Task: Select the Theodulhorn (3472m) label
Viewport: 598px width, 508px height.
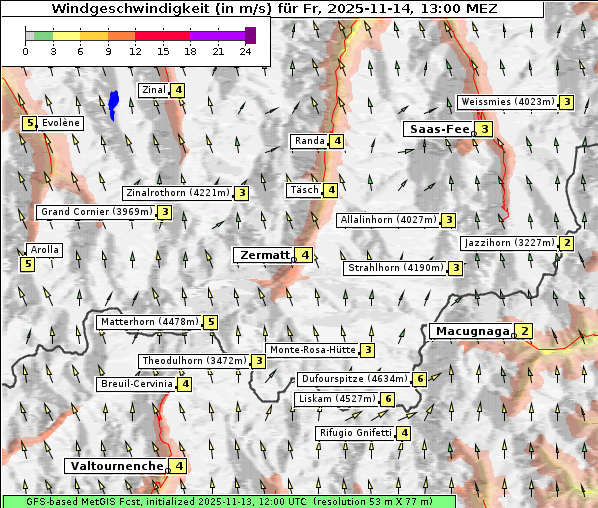Action: [x=195, y=360]
